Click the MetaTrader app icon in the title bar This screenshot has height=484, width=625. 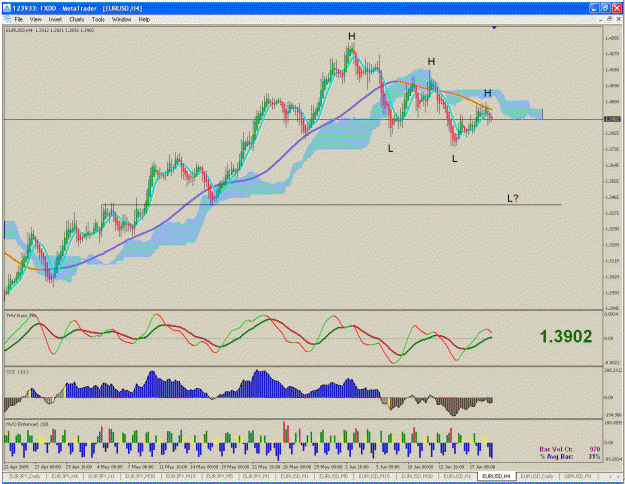(6, 8)
